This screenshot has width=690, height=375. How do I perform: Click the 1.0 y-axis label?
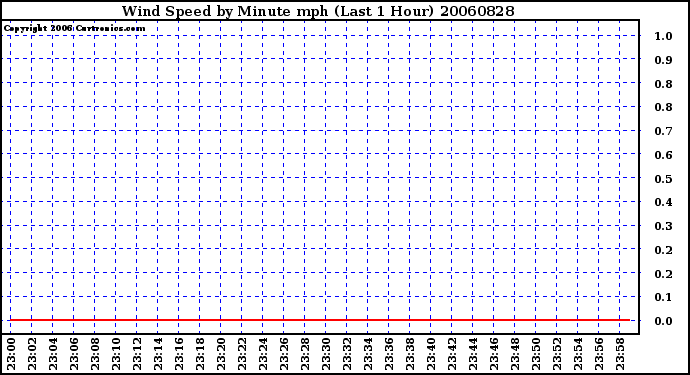[x=663, y=36]
